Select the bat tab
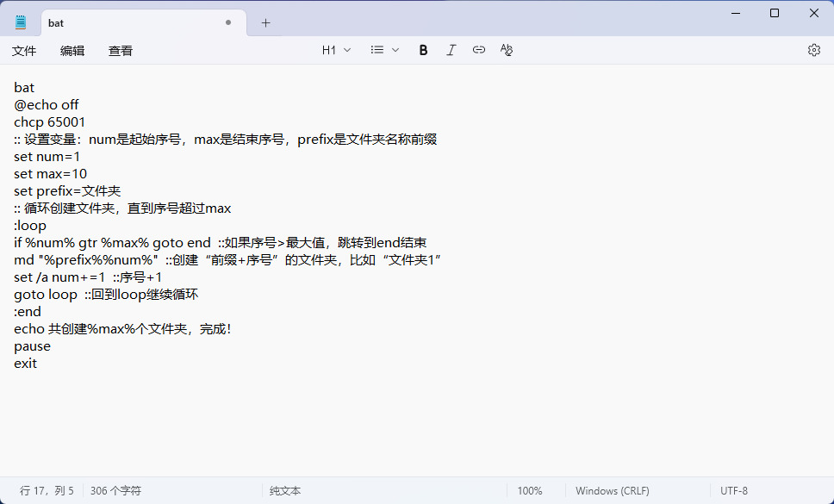This screenshot has width=834, height=504. pos(144,23)
